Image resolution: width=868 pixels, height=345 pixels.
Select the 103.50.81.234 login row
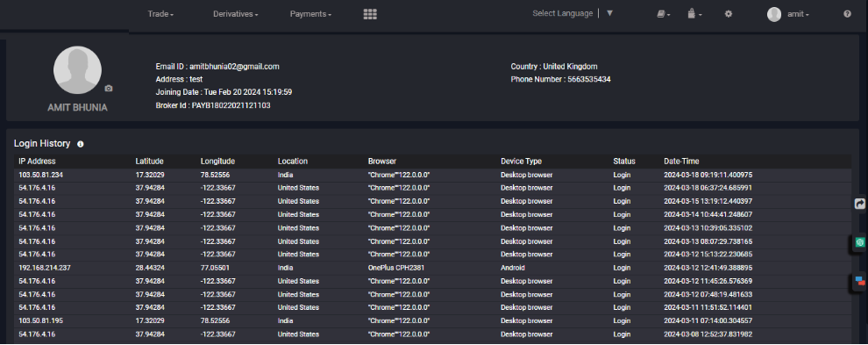pyautogui.click(x=432, y=175)
